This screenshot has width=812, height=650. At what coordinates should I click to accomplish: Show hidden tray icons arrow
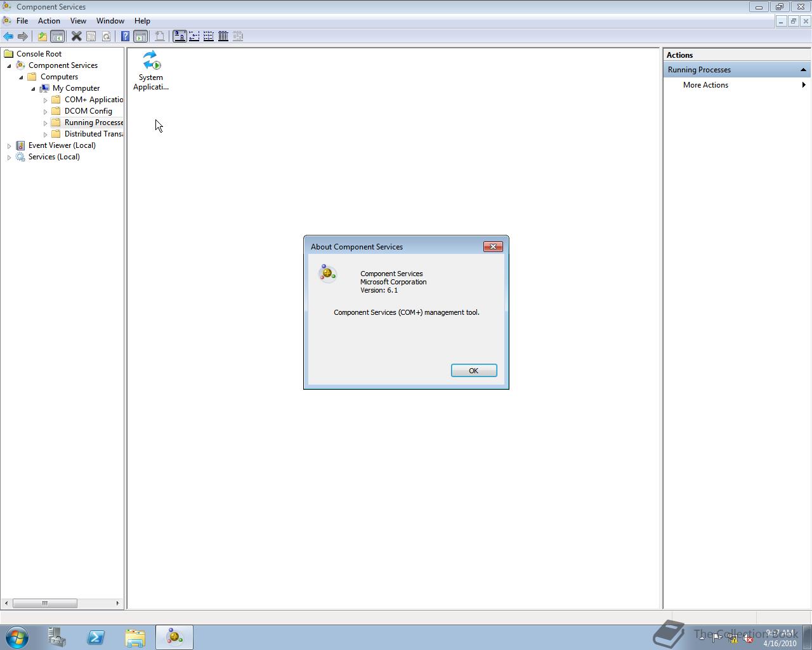[702, 639]
